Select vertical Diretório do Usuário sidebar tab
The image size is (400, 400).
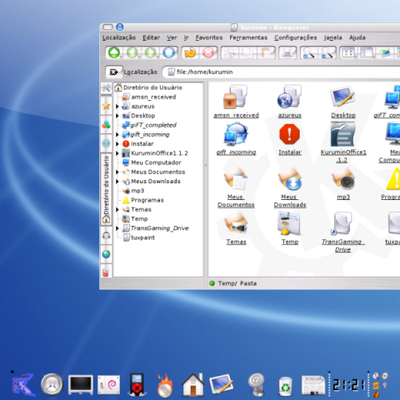click(x=106, y=189)
